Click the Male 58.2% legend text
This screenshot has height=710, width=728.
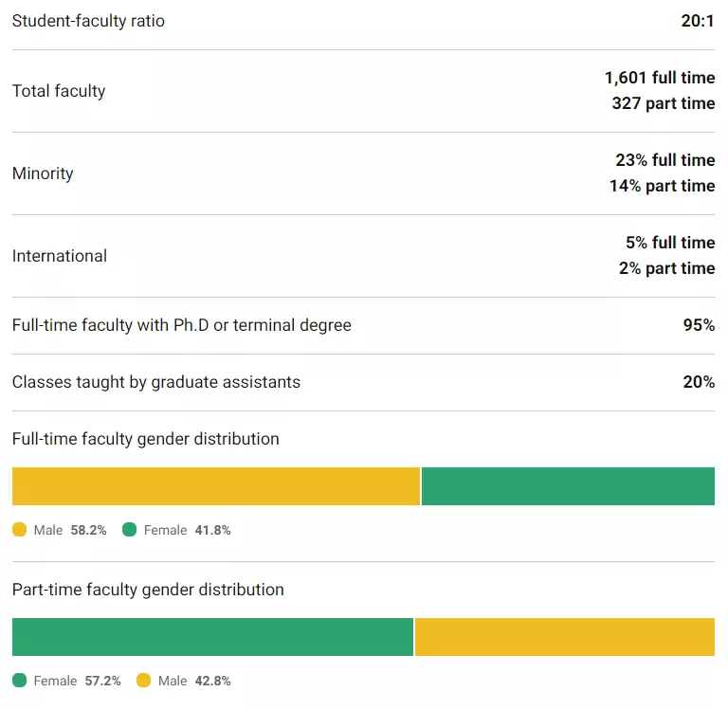(x=70, y=530)
